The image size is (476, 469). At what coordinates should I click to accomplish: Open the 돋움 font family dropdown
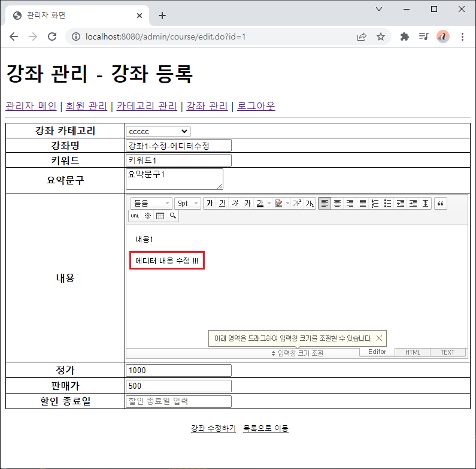point(151,203)
